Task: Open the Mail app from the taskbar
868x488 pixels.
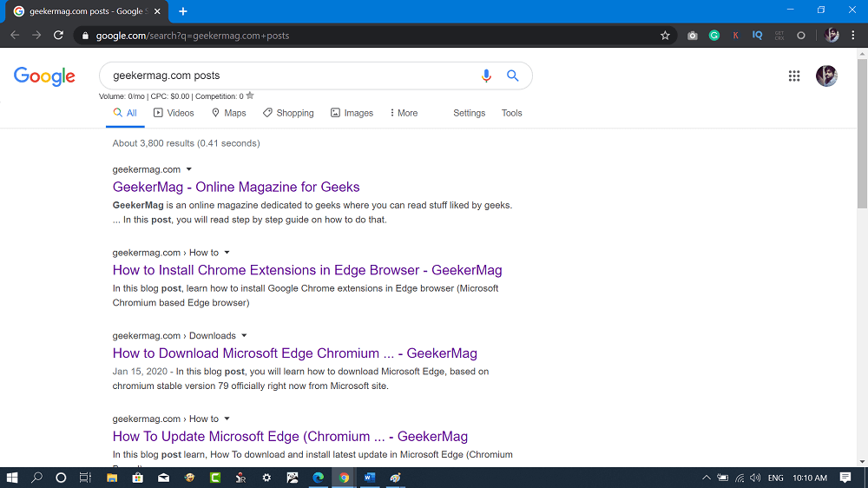Action: click(x=163, y=478)
